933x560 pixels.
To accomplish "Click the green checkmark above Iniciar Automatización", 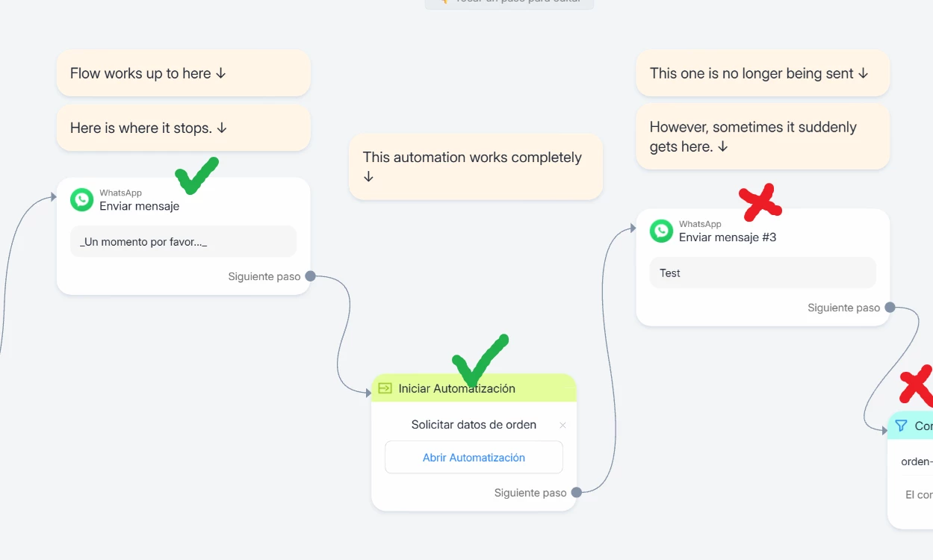I will (x=480, y=360).
